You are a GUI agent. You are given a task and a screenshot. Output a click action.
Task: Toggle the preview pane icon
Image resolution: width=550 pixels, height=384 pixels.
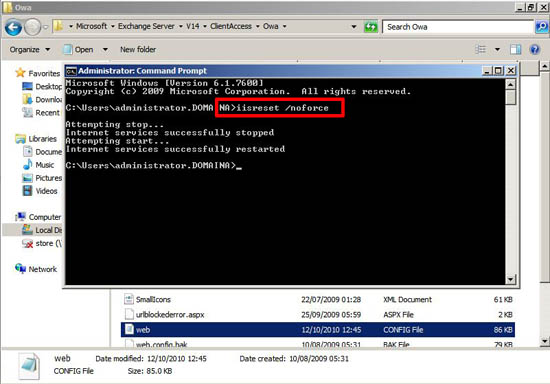[515, 49]
